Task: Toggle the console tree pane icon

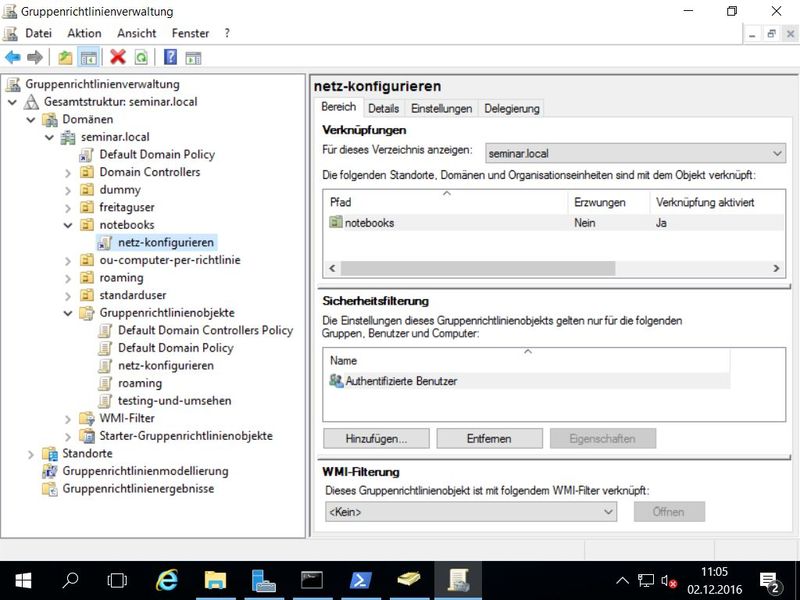Action: (89, 58)
